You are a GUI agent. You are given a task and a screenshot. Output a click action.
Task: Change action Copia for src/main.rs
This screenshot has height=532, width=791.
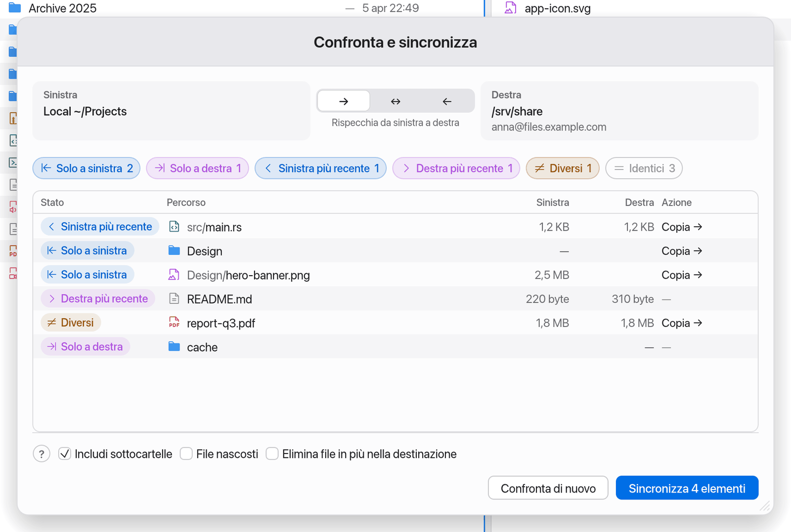point(682,227)
